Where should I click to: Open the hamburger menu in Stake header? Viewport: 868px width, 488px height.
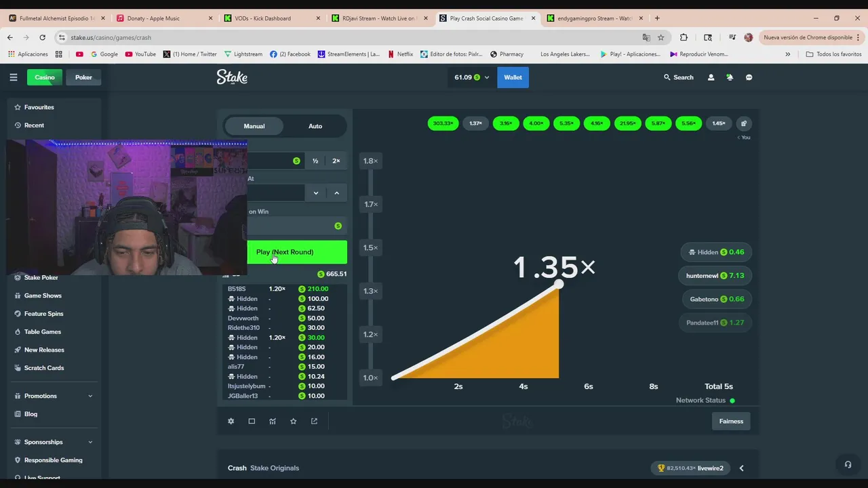(13, 77)
